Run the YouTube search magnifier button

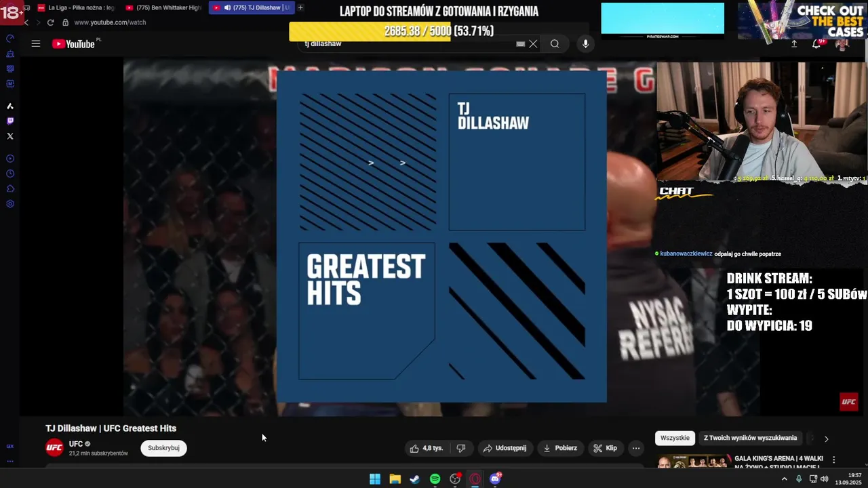click(555, 44)
